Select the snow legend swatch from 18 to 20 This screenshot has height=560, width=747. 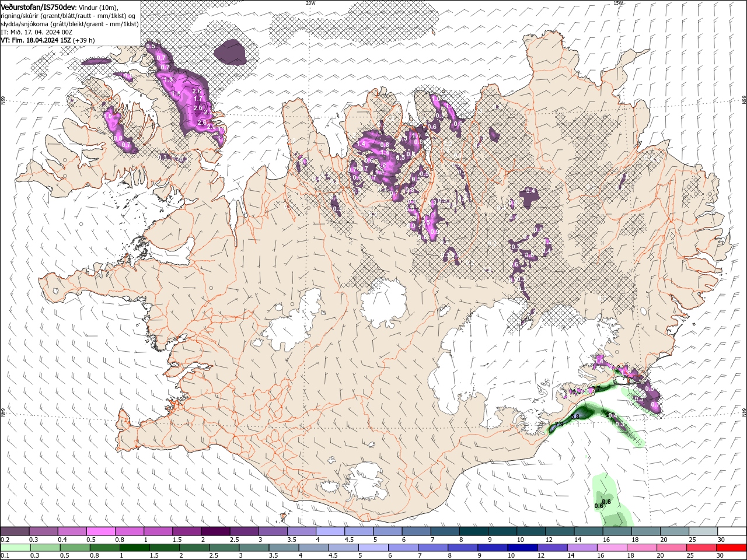pos(646,531)
